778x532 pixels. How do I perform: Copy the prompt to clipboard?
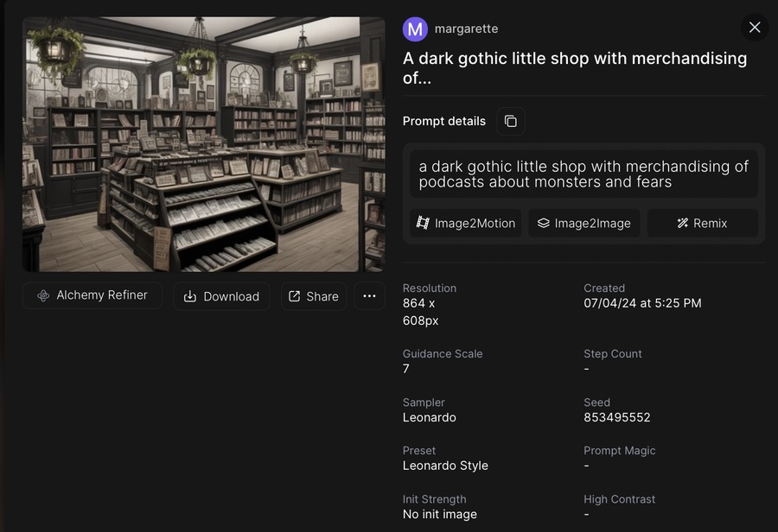511,121
